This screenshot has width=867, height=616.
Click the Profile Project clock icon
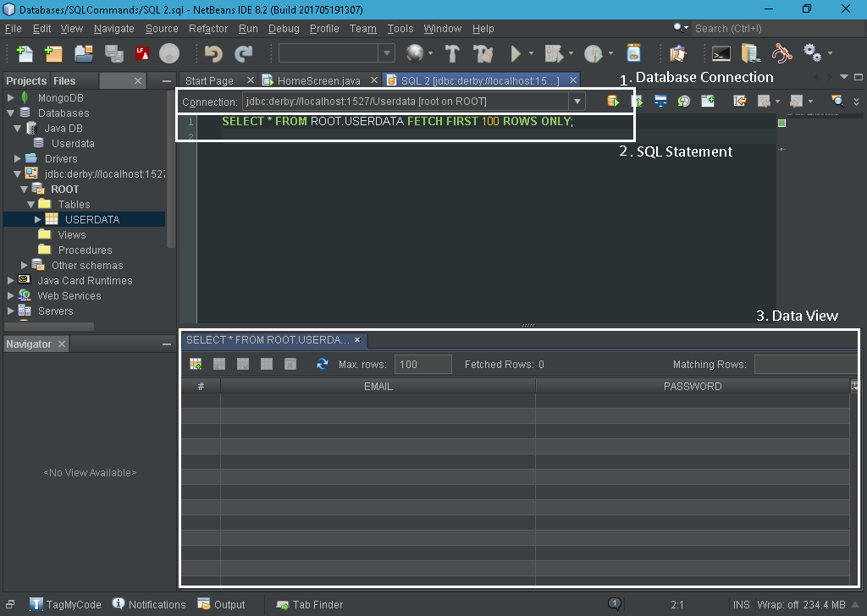point(594,53)
